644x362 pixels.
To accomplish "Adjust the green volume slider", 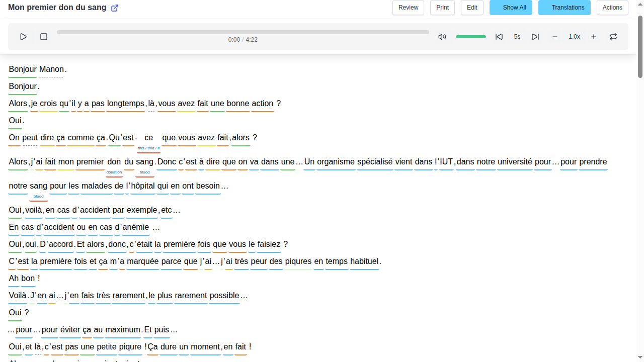I will click(471, 37).
